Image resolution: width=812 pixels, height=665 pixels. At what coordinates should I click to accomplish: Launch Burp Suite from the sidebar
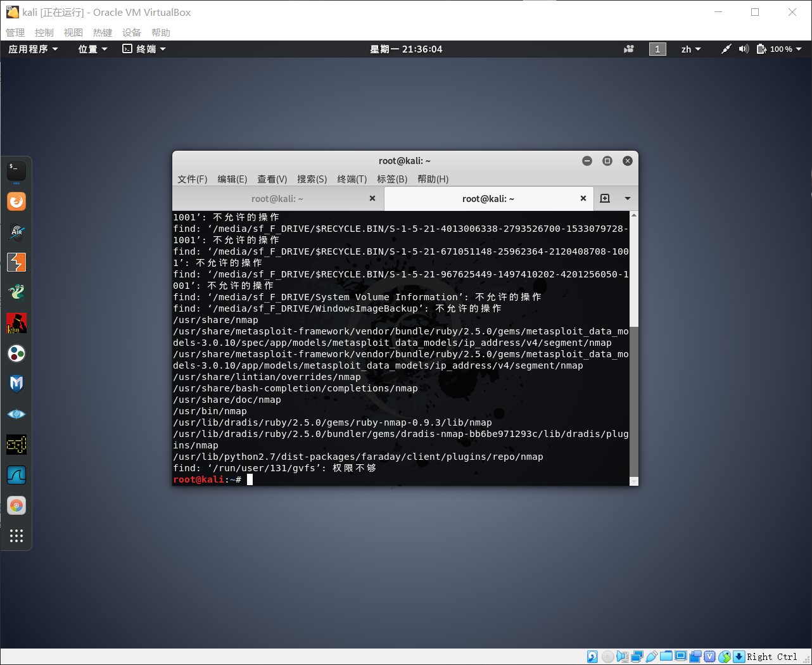(x=16, y=262)
